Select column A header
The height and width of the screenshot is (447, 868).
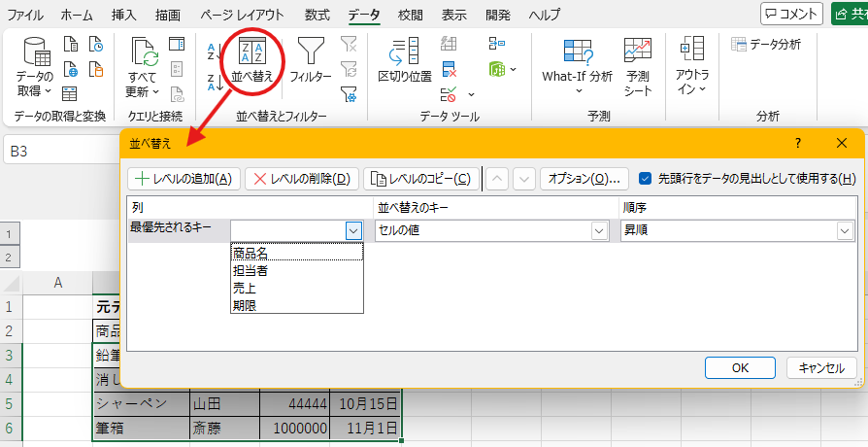(57, 283)
